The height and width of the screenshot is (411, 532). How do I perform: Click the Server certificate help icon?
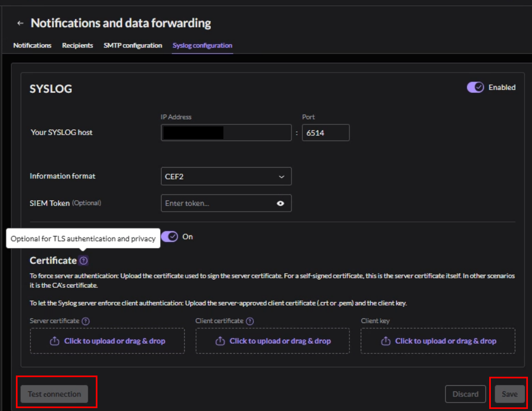pyautogui.click(x=86, y=321)
